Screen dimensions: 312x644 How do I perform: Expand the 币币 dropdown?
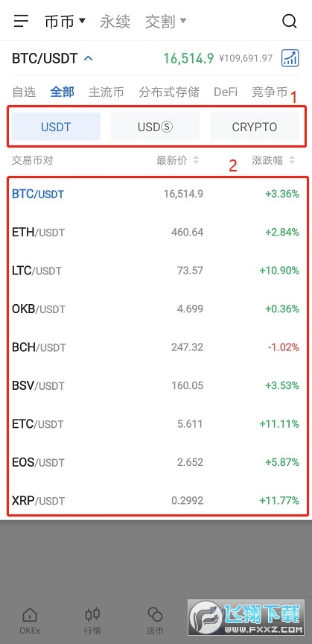pyautogui.click(x=66, y=22)
